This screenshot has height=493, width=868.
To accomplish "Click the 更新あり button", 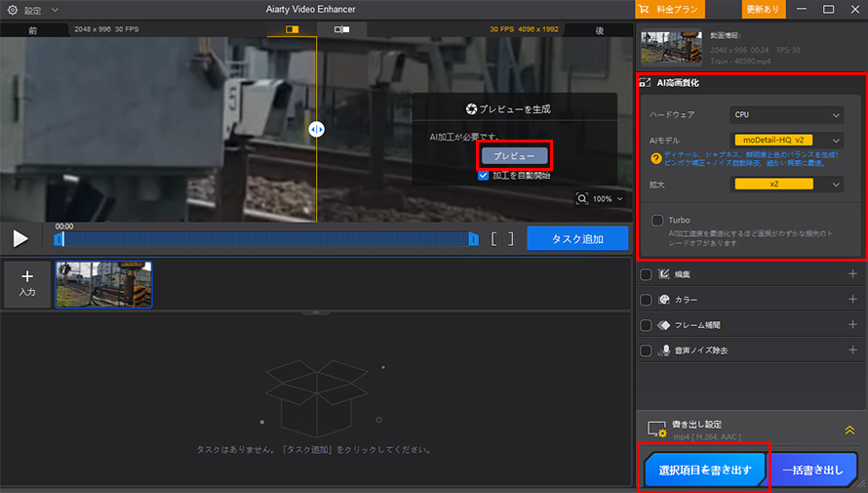I will 763,10.
